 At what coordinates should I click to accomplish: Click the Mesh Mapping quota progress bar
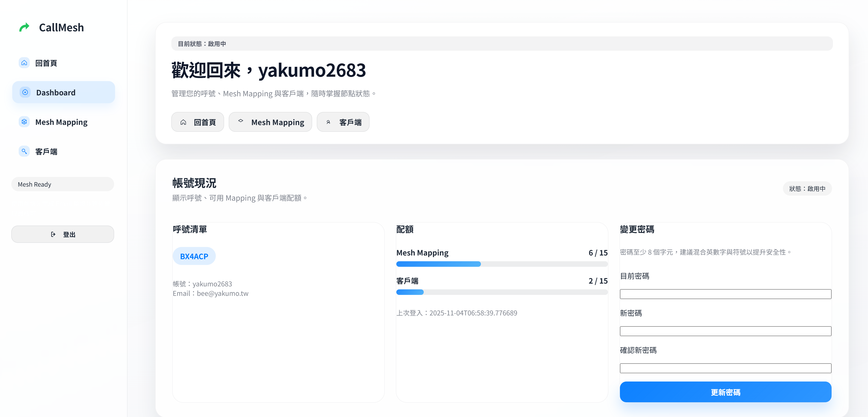coord(502,264)
